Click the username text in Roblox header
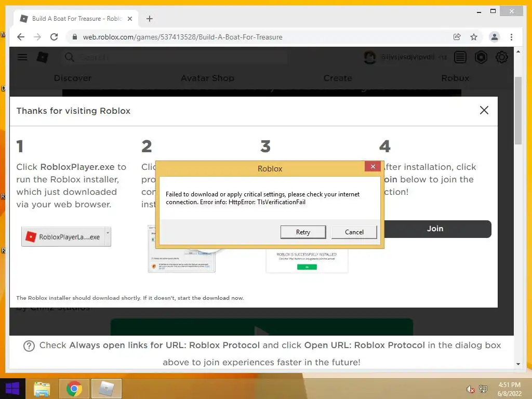 click(x=407, y=57)
